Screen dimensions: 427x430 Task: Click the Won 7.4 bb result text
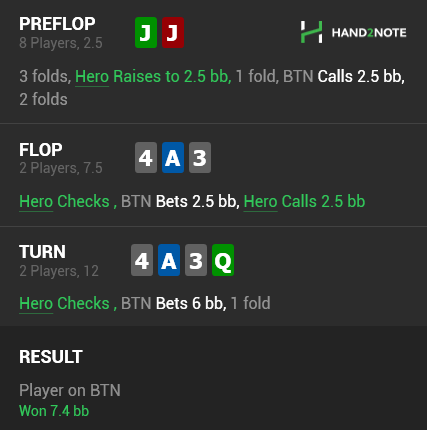point(54,411)
